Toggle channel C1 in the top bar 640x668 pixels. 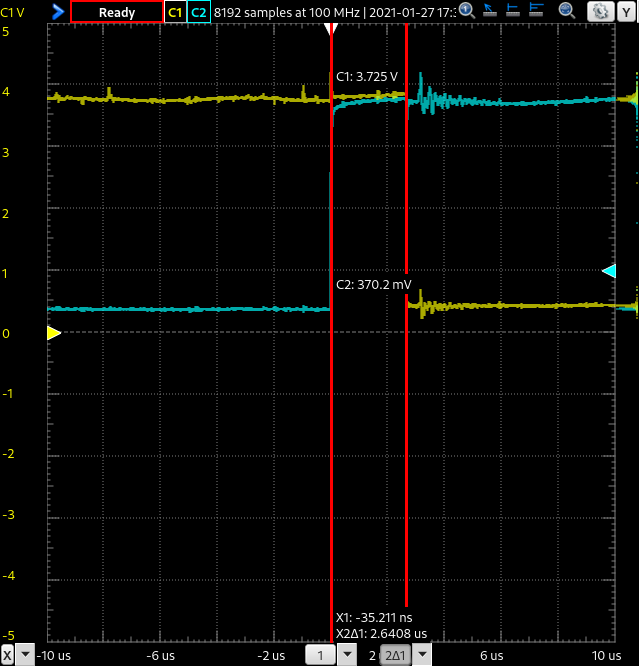175,12
